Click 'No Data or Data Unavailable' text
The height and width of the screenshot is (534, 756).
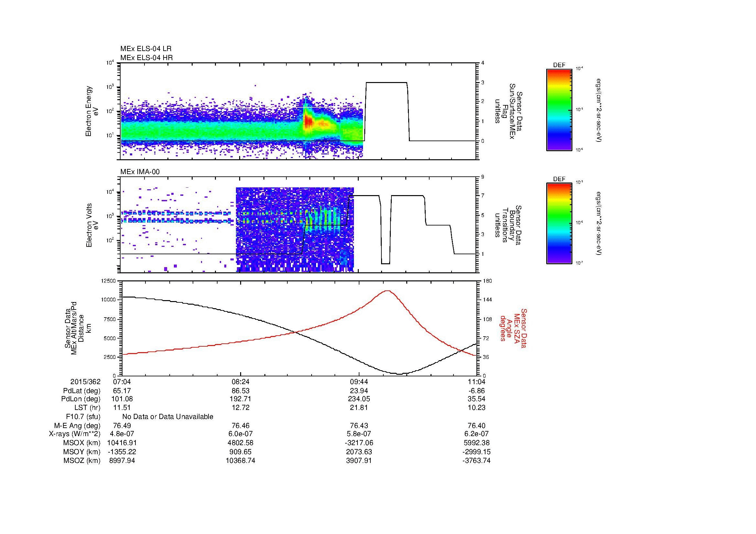168,417
